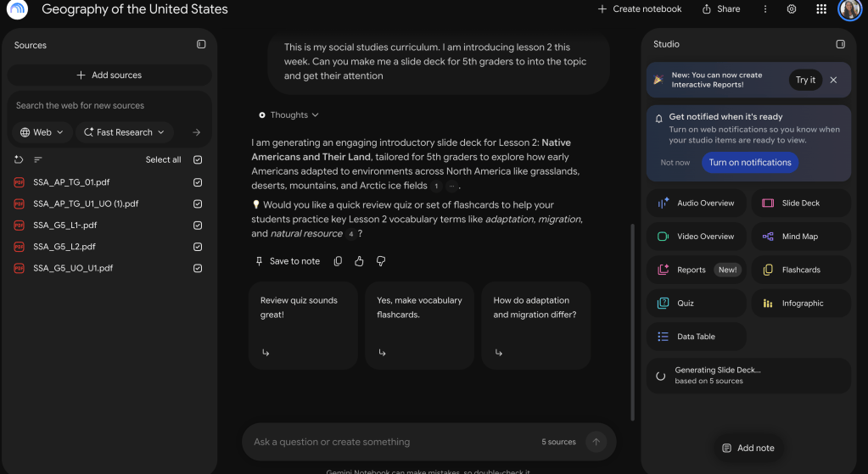Collapse the Studio panel icon

(x=840, y=44)
